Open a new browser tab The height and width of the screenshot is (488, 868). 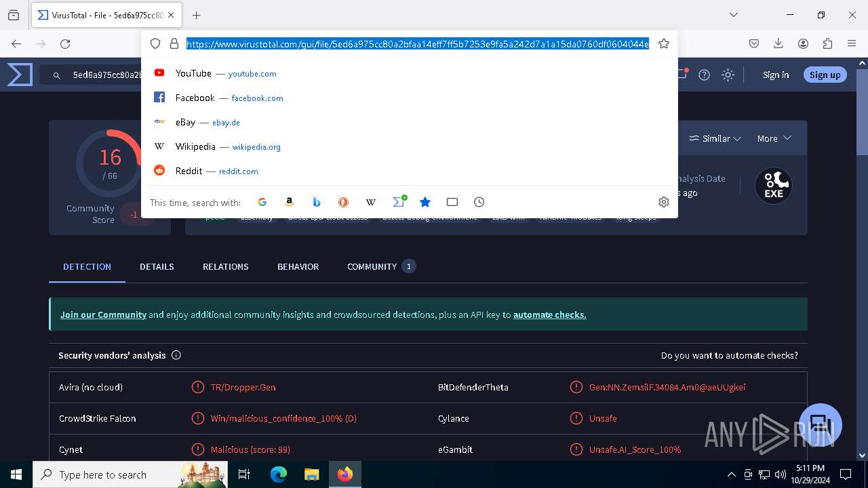197,15
